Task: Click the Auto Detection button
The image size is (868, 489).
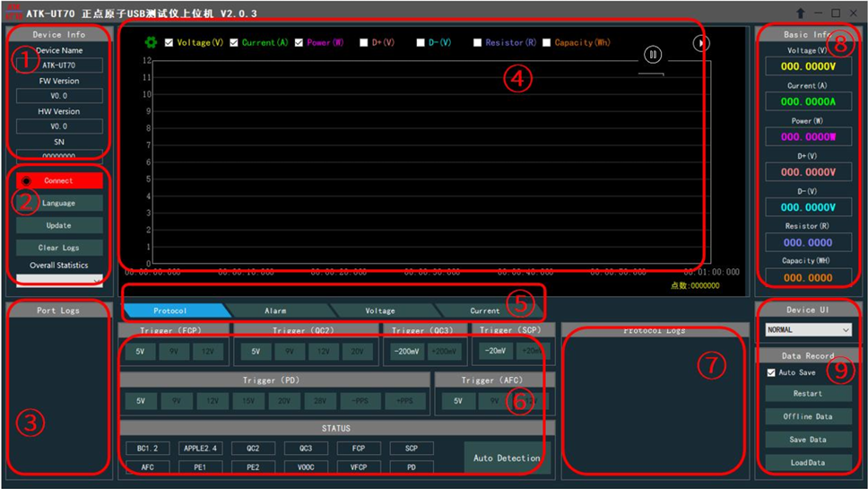Action: tap(507, 458)
